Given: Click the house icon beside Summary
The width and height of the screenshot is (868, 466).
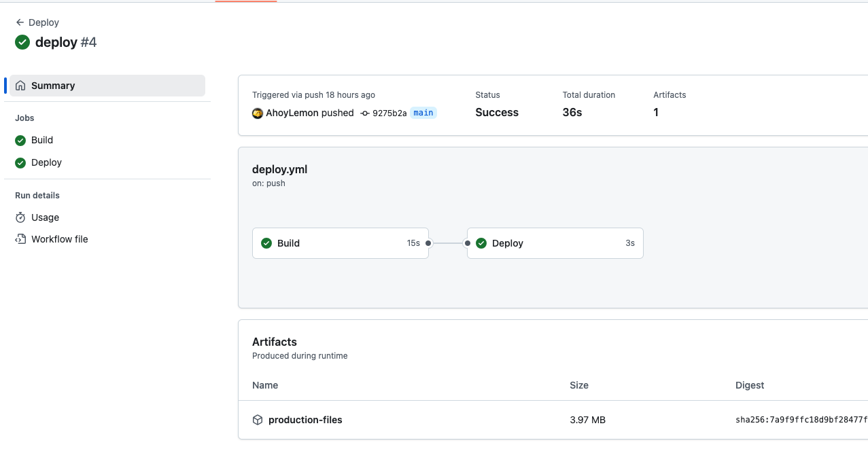Looking at the screenshot, I should 20,86.
